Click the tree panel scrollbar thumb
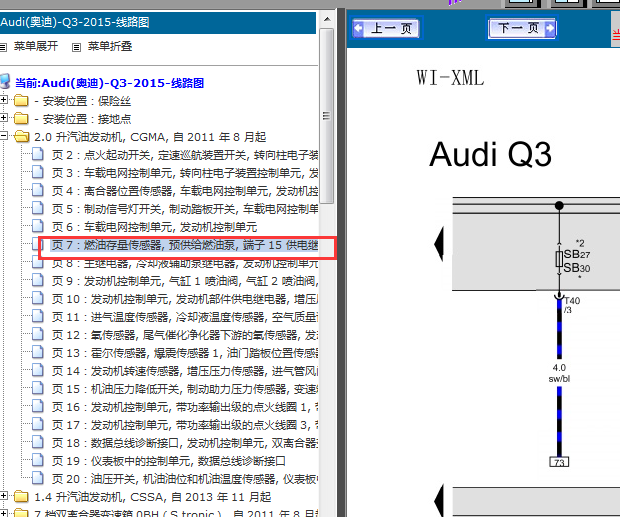Image resolution: width=620 pixels, height=517 pixels. pos(327,116)
